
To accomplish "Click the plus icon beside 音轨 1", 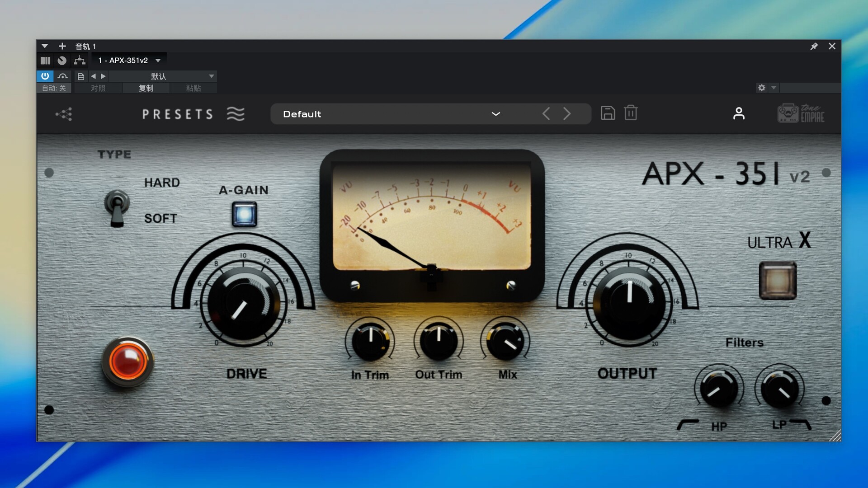I will tap(62, 46).
